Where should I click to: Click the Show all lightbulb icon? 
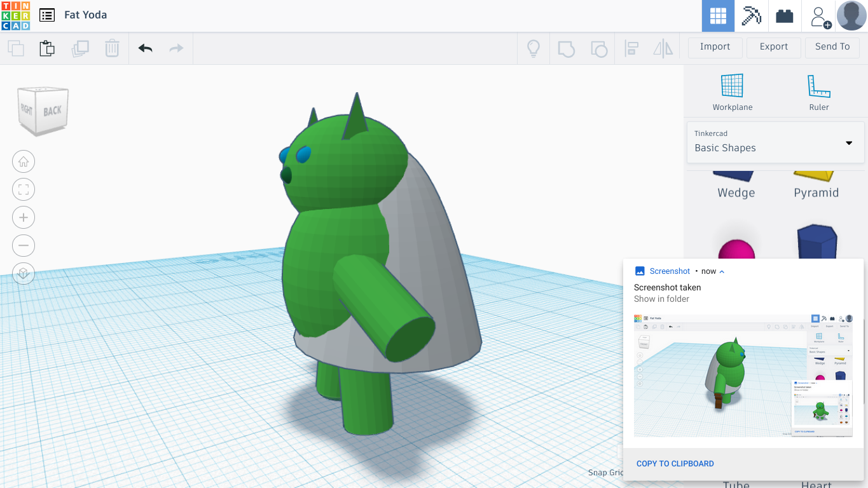pyautogui.click(x=533, y=48)
